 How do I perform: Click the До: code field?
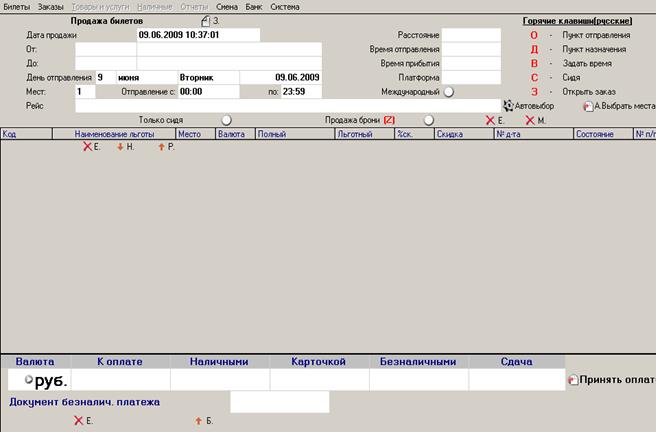coord(105,64)
